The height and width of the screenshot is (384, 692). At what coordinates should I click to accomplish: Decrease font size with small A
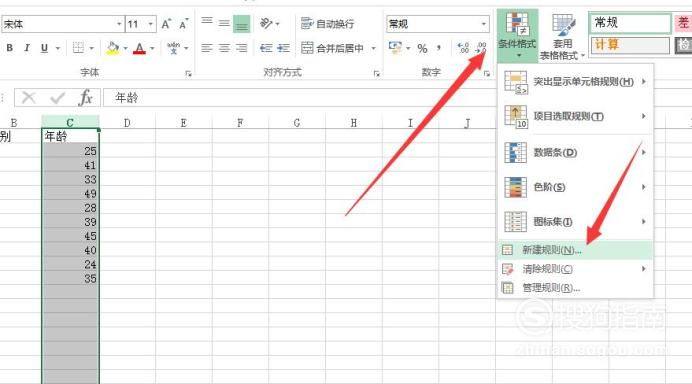[x=184, y=24]
